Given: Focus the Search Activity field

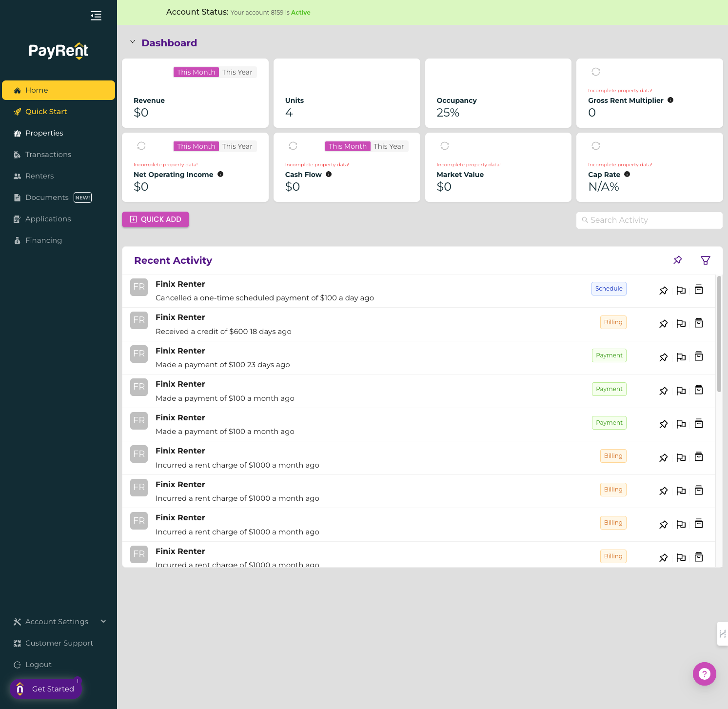Looking at the screenshot, I should pos(649,220).
